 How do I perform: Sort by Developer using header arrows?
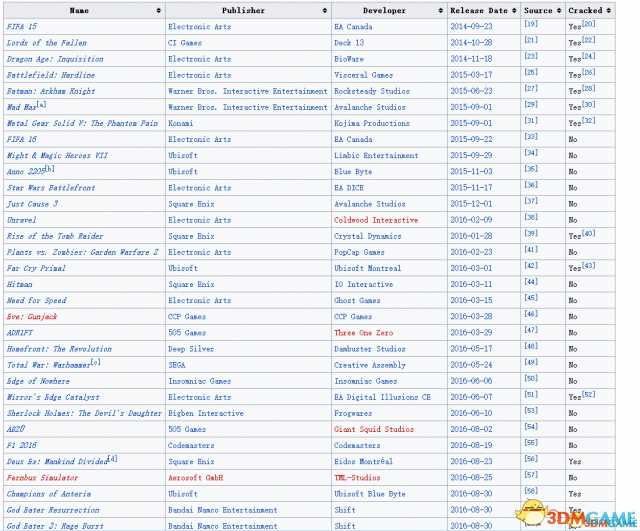(x=441, y=10)
